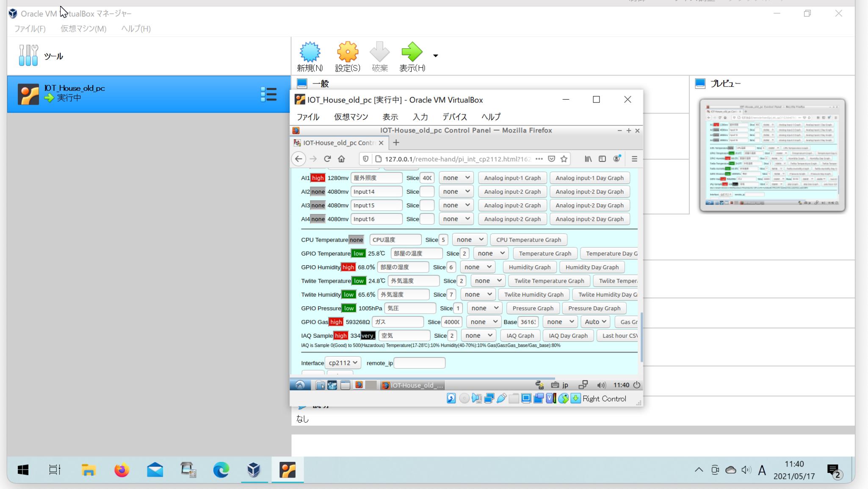The image size is (868, 489).
Task: Open the 仮想マシン menu in VirtualBox
Action: [x=83, y=29]
